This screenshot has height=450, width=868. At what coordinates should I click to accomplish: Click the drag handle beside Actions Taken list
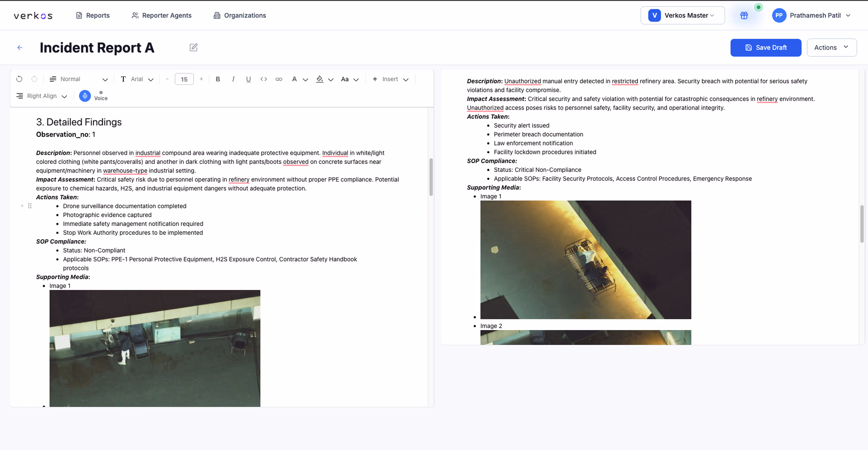(x=30, y=206)
